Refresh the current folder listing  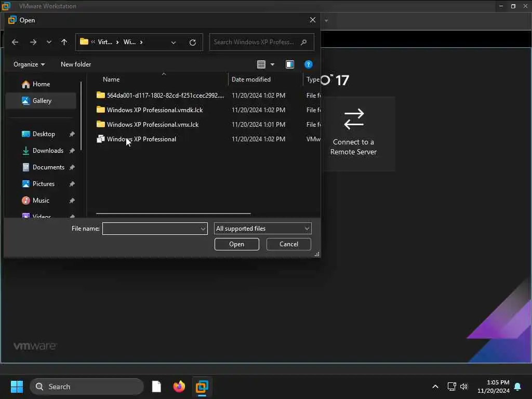192,43
